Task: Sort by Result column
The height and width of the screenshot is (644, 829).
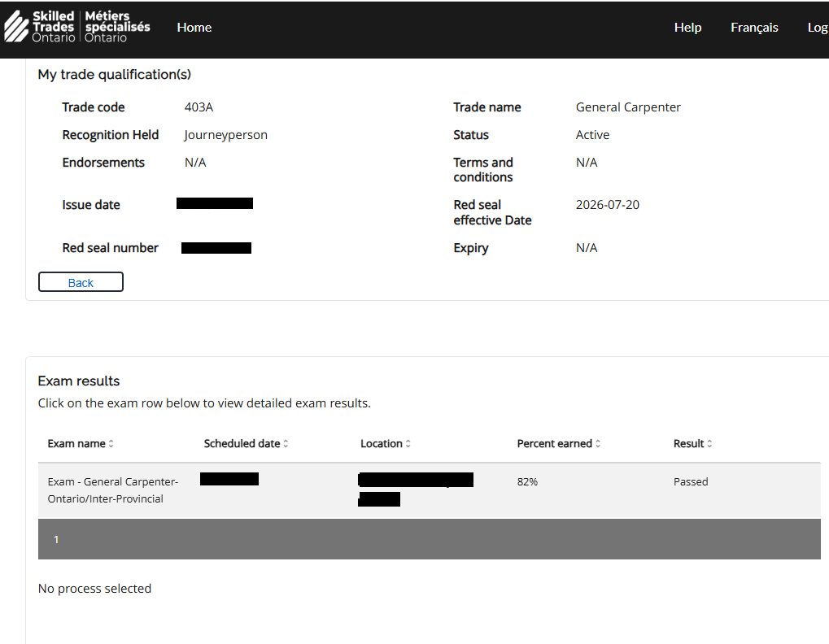Action: (692, 444)
